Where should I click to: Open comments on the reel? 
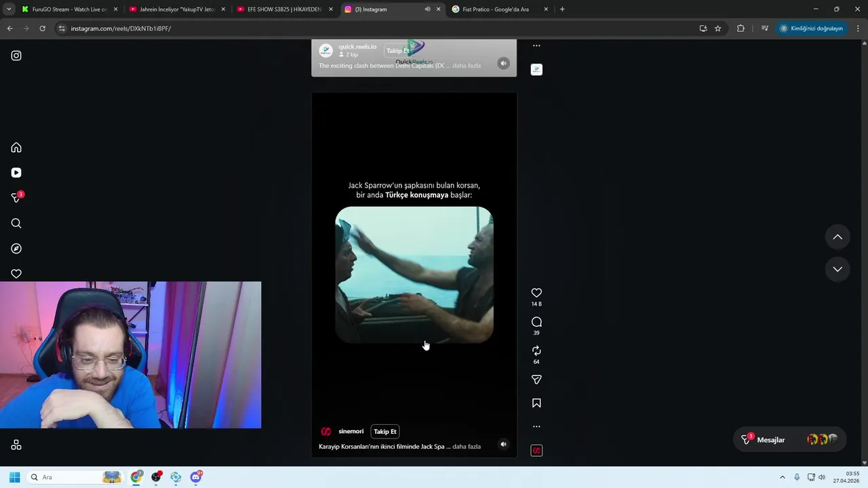[x=536, y=322]
